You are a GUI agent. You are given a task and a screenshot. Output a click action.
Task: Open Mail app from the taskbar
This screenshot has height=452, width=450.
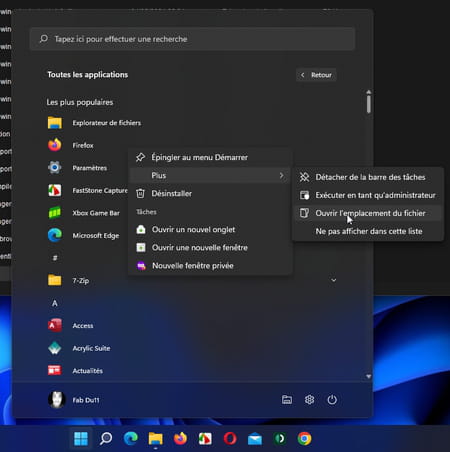[x=255, y=439]
